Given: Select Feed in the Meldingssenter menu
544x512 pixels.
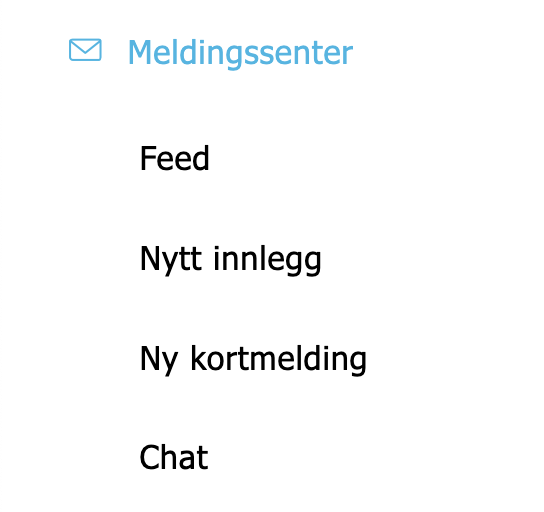Looking at the screenshot, I should [175, 159].
